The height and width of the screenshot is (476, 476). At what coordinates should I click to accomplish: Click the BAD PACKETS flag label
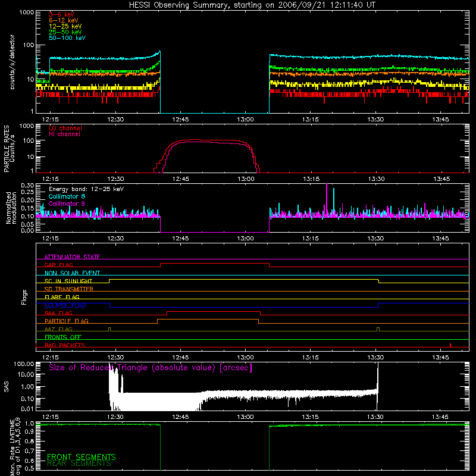pyautogui.click(x=65, y=345)
